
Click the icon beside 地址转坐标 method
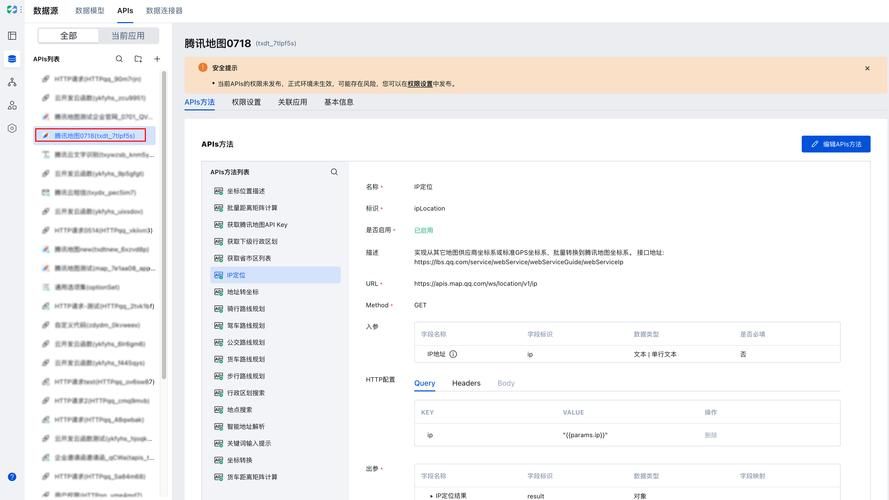[x=218, y=292]
